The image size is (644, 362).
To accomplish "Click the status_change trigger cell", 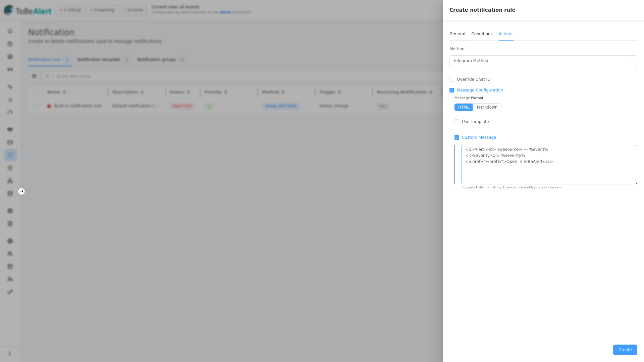I will click(334, 106).
